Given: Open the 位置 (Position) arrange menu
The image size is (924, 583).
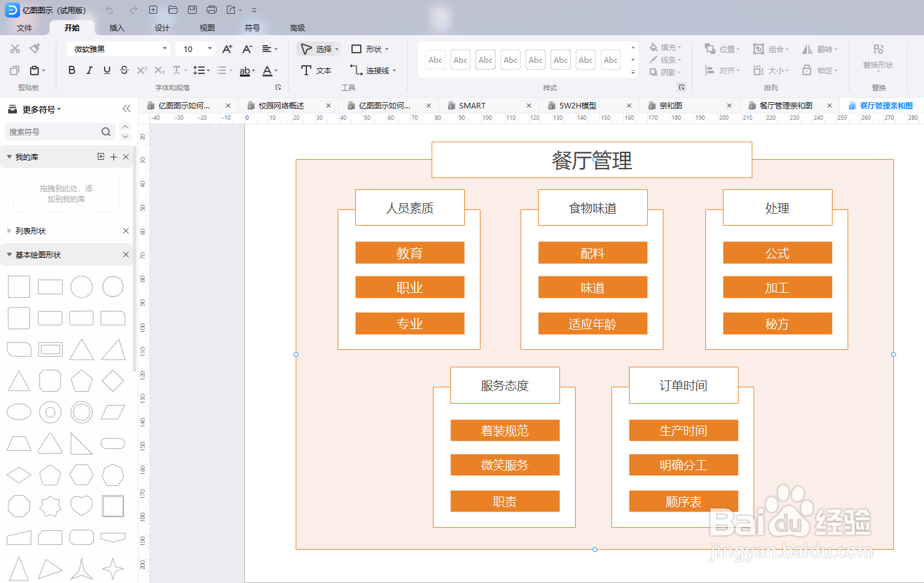Looking at the screenshot, I should (x=722, y=49).
